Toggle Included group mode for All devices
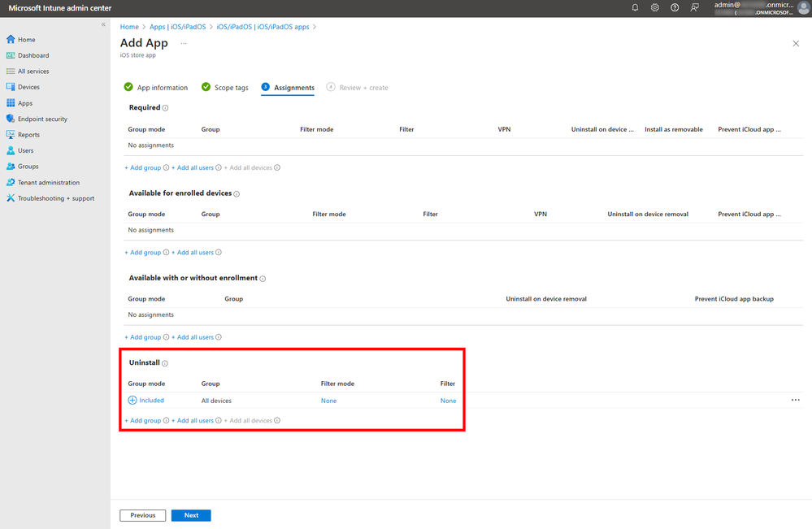Image resolution: width=812 pixels, height=529 pixels. tap(146, 400)
